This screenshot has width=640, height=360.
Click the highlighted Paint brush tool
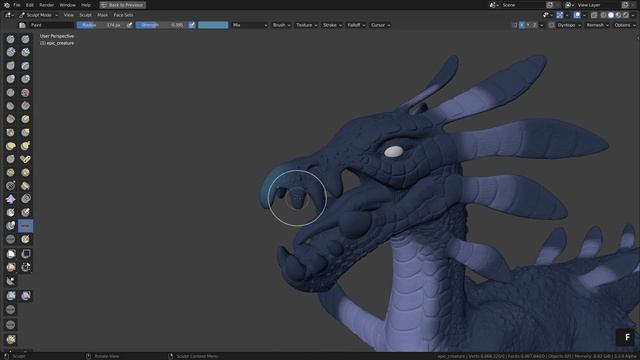click(25, 226)
